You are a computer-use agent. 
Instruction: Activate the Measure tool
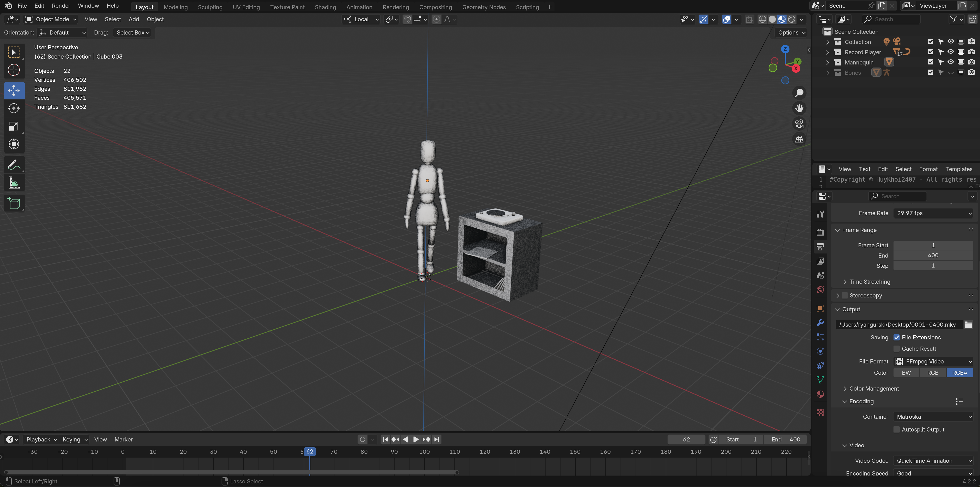pyautogui.click(x=14, y=183)
